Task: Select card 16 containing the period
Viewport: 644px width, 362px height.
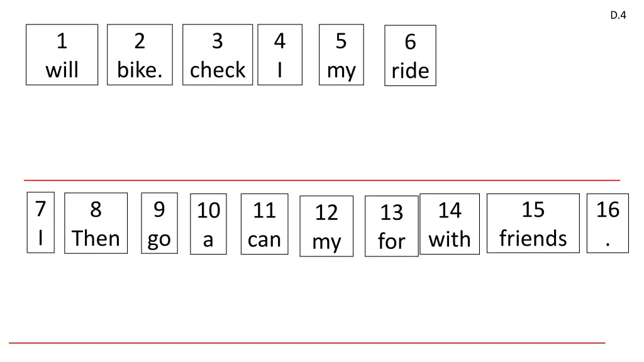Action: [x=608, y=223]
